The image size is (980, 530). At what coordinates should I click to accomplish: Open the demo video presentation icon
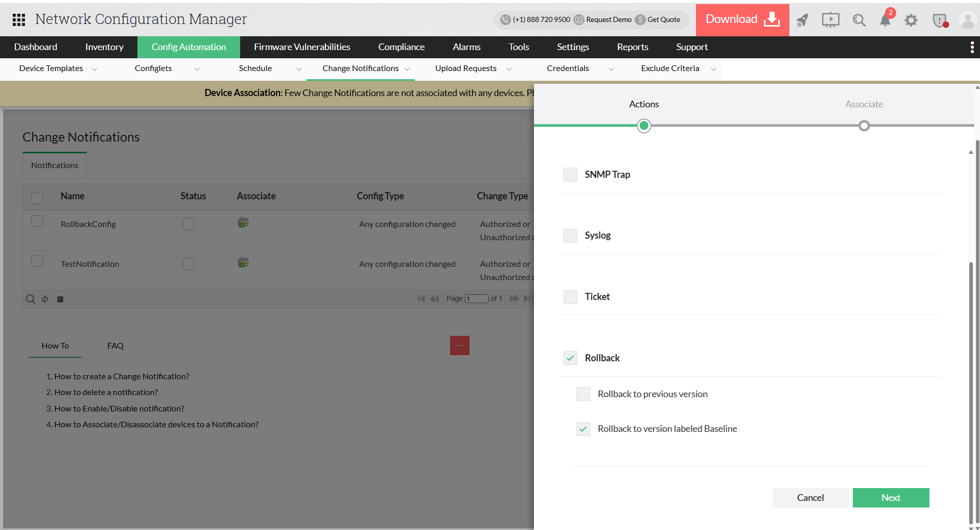(x=830, y=20)
